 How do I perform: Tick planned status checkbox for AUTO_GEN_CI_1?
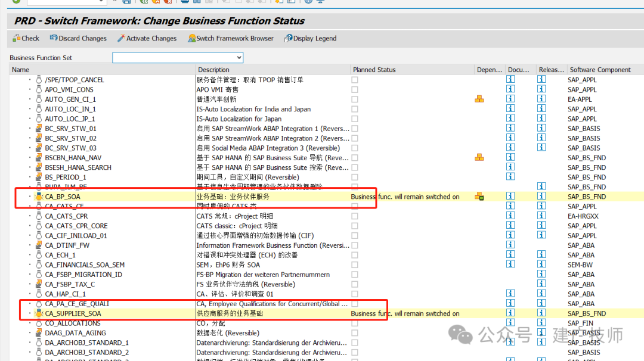354,99
